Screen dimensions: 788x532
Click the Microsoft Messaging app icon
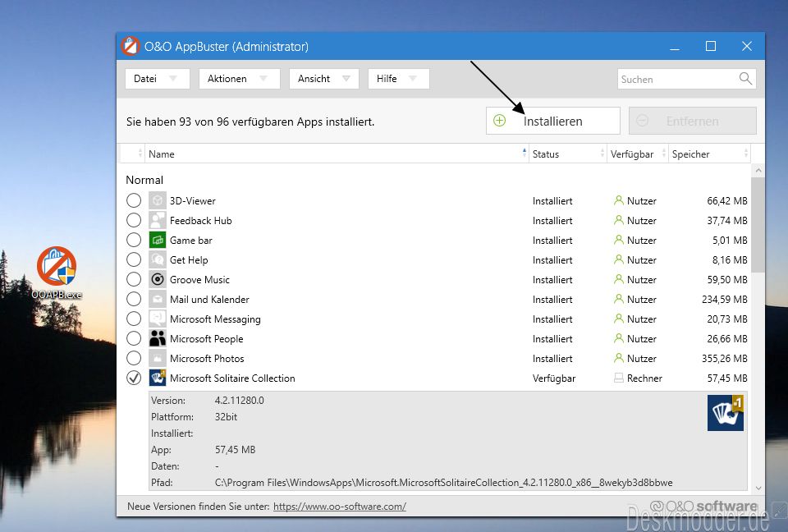[x=158, y=319]
